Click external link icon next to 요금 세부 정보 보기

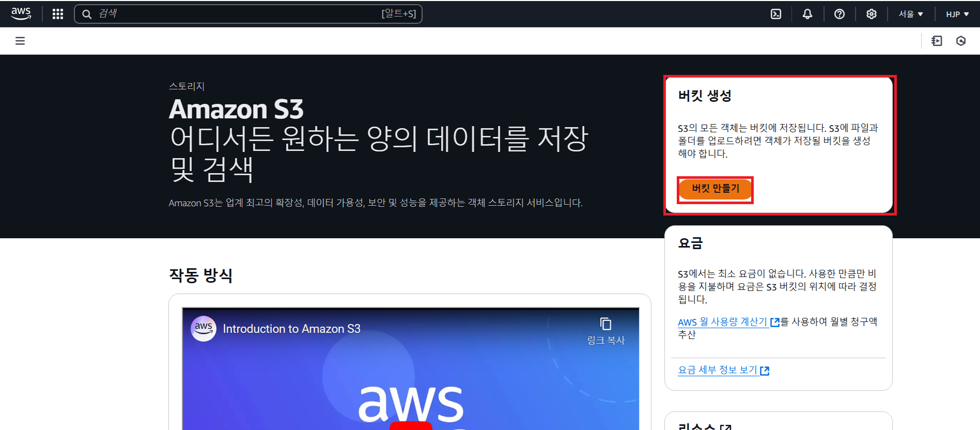tap(765, 371)
